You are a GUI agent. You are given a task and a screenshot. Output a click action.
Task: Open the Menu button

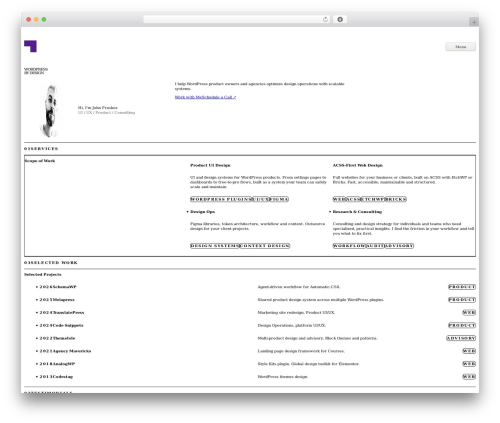(460, 47)
